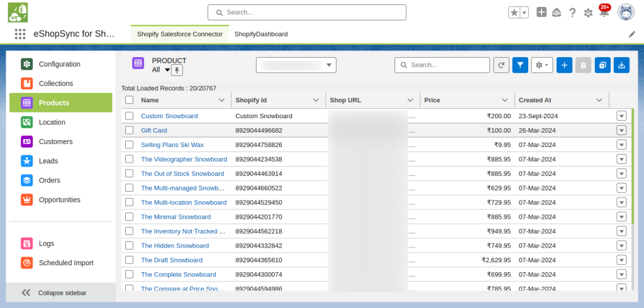Screen dimensions: 644x308
Task: Open the Shopify Id column menu chevron
Action: click(316, 100)
